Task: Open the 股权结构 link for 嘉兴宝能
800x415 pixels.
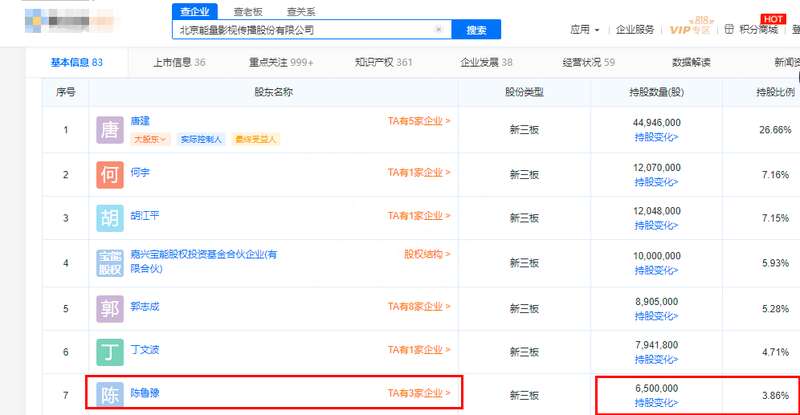Action: click(x=427, y=254)
